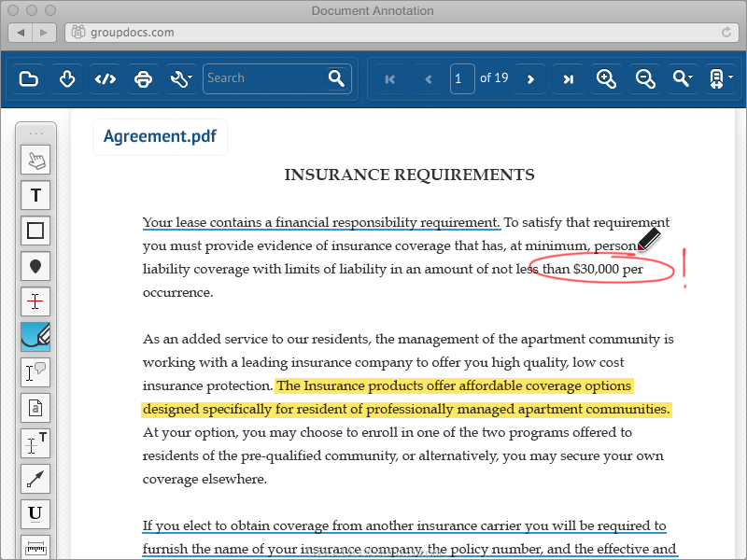
Task: Select the rectangle area annotation tool
Action: [35, 231]
